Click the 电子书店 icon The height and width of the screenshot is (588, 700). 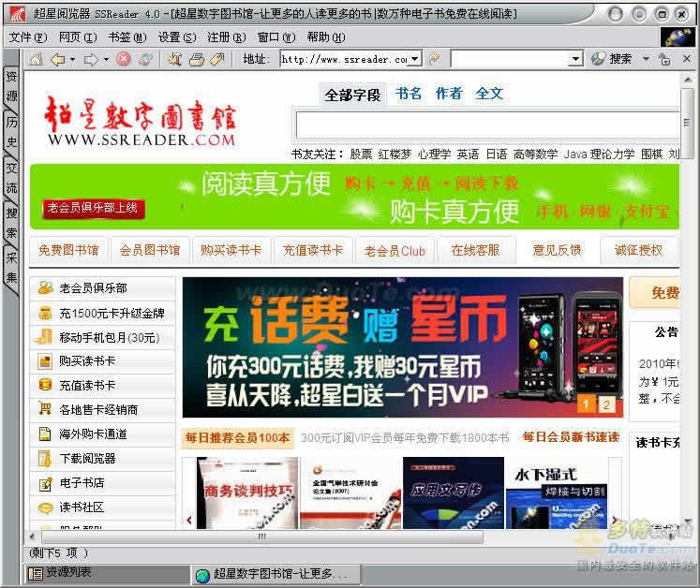click(45, 484)
